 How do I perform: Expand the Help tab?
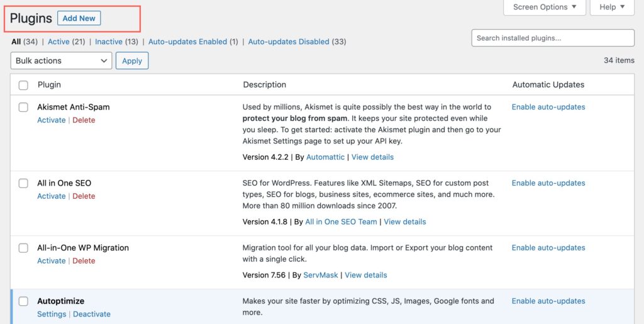point(612,7)
